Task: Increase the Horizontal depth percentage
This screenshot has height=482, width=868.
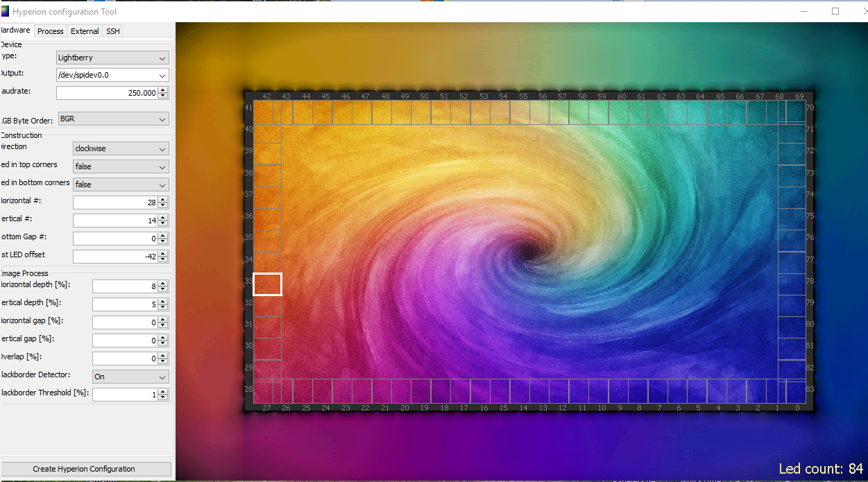Action: click(x=163, y=283)
